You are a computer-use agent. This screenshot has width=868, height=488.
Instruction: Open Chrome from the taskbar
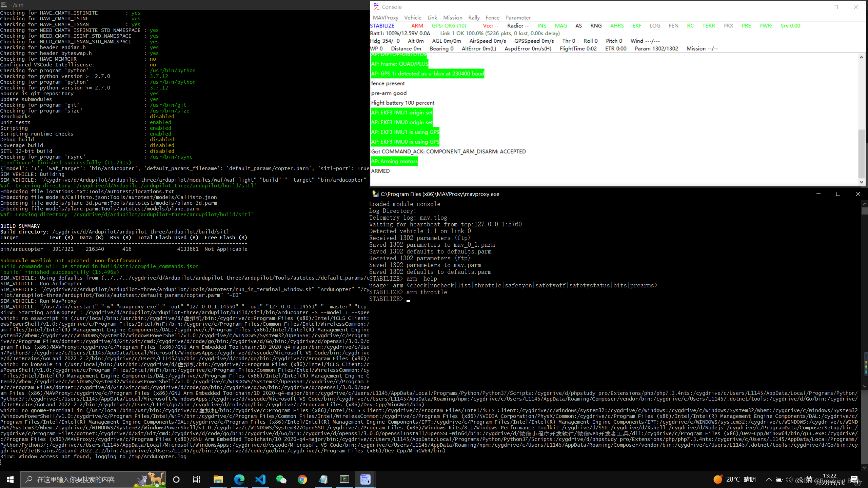[x=302, y=479]
